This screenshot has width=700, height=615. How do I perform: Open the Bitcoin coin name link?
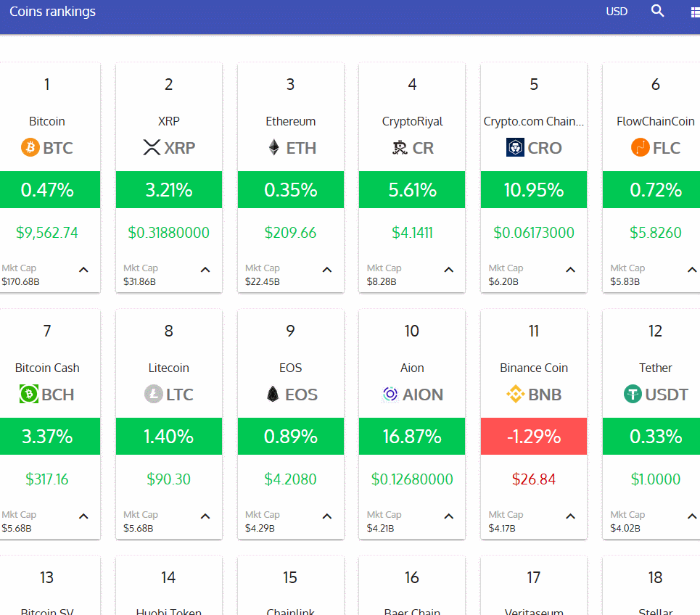tap(47, 121)
